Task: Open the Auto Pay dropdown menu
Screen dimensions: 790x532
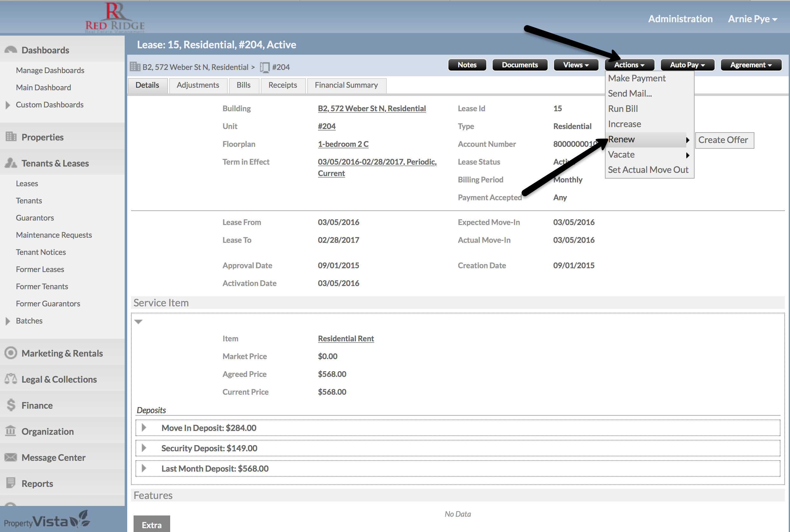Action: 687,65
